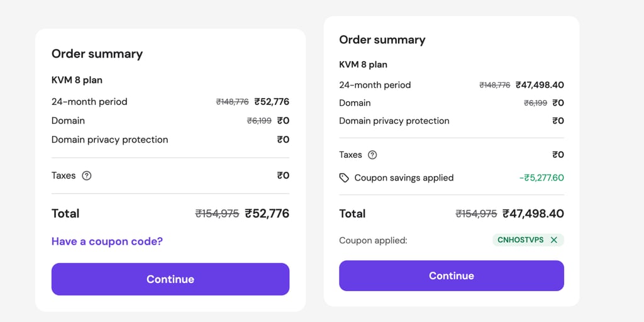Viewport: 644px width, 322px height.
Task: Click the left Order summary title
Action: coord(97,54)
